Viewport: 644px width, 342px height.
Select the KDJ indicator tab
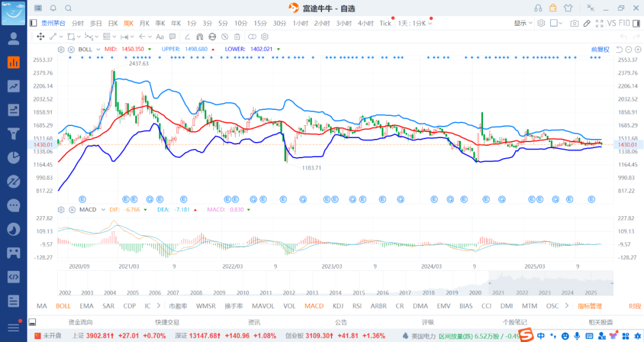click(338, 306)
